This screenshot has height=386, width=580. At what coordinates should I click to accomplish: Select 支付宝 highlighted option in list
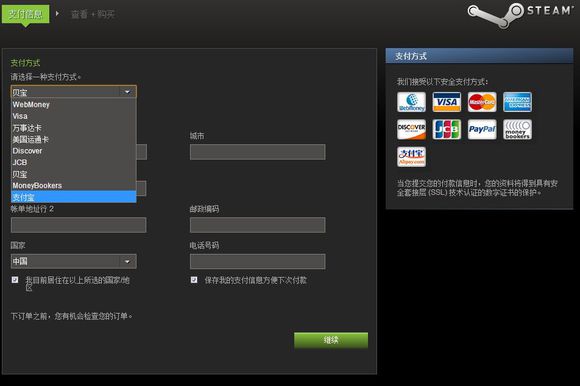[x=74, y=197]
